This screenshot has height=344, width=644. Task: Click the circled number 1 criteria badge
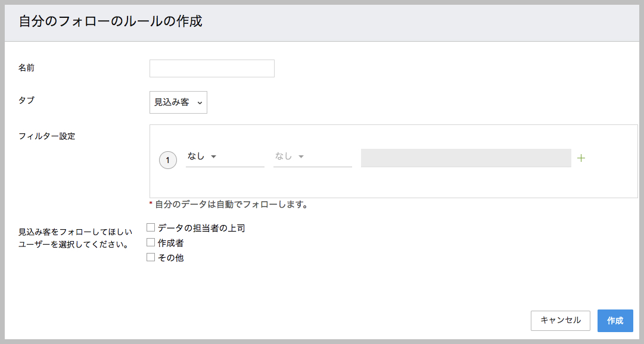click(x=168, y=160)
